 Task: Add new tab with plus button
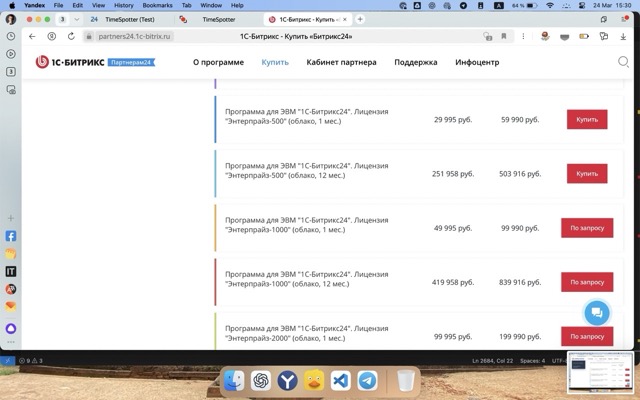[x=360, y=19]
